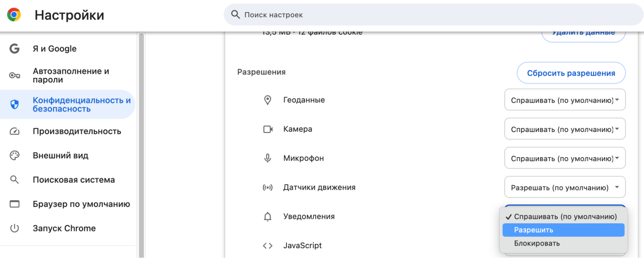644x258 pixels.
Task: Select Спрашивать (по умолчанию) checked option
Action: (x=565, y=217)
